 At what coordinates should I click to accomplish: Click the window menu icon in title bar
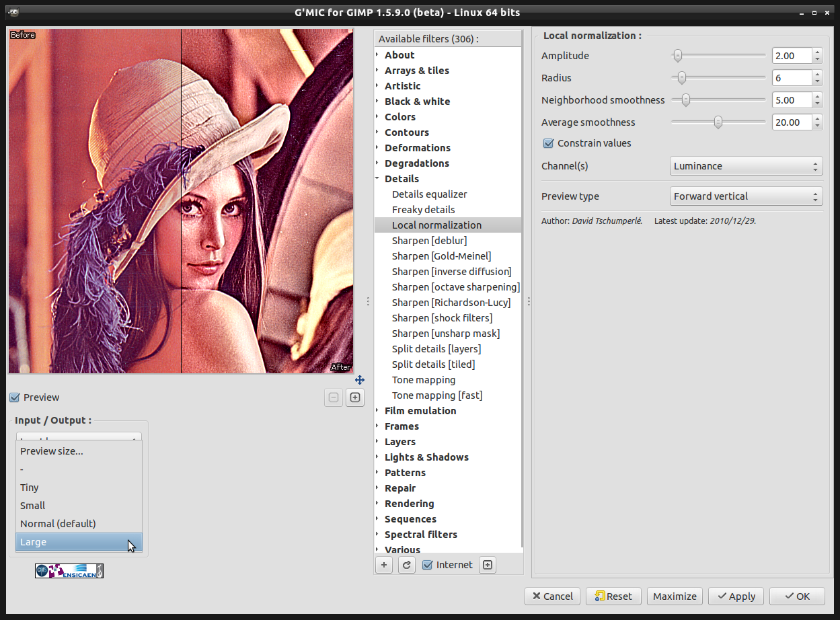tap(15, 12)
